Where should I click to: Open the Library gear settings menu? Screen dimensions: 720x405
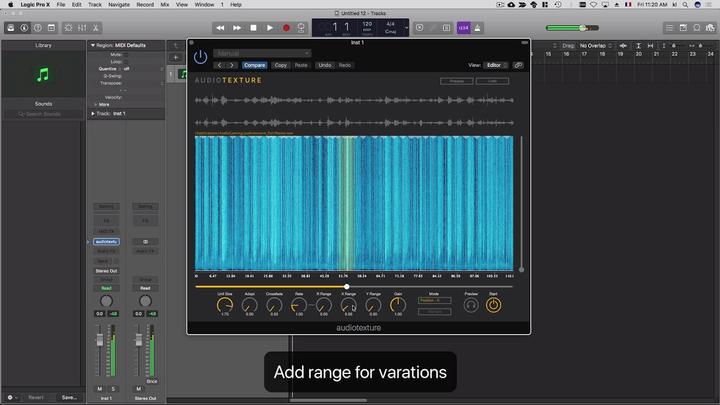click(12, 398)
